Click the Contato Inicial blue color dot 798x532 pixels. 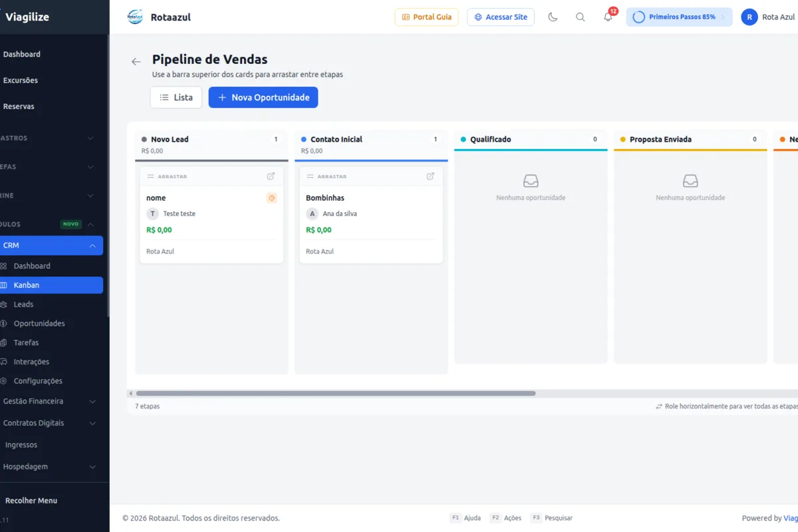click(x=304, y=140)
